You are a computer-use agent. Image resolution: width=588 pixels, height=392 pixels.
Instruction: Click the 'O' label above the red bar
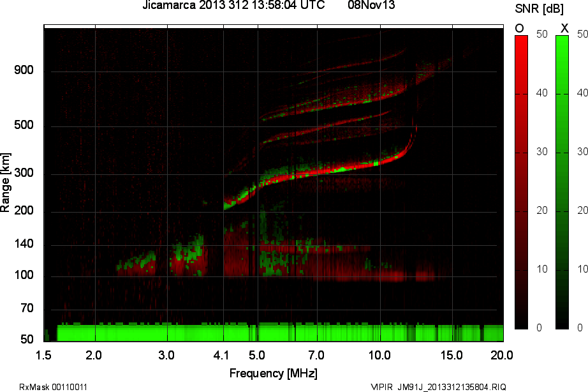click(x=519, y=28)
